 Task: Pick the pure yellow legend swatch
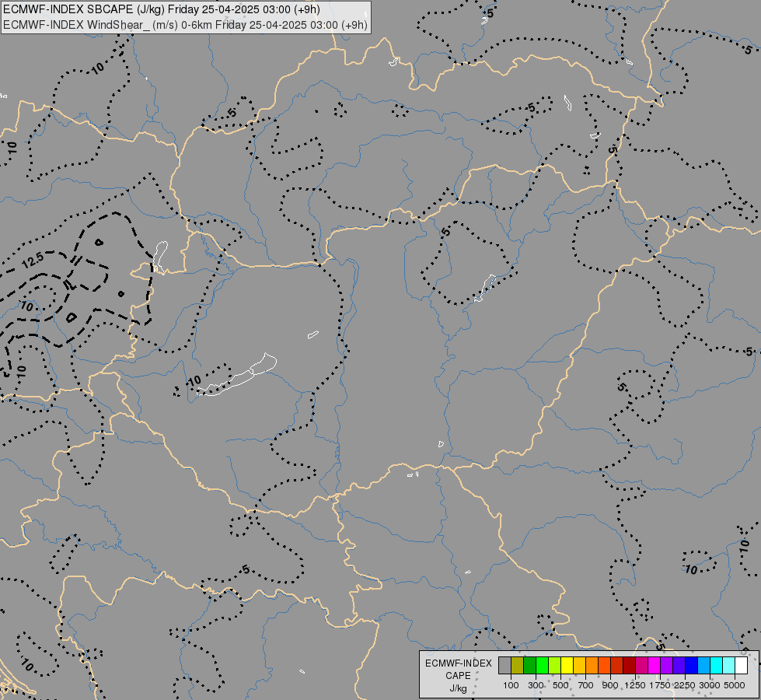click(567, 666)
